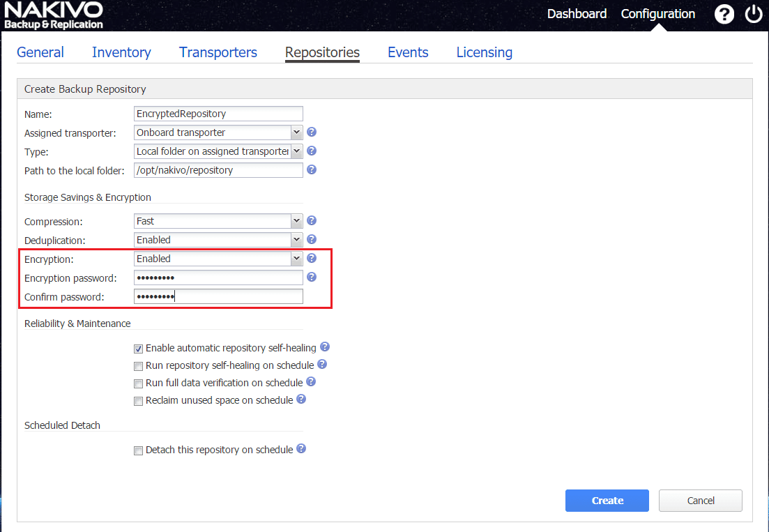Click help icon next to Deduplication
Screen dimensions: 769x532
pyautogui.click(x=312, y=239)
